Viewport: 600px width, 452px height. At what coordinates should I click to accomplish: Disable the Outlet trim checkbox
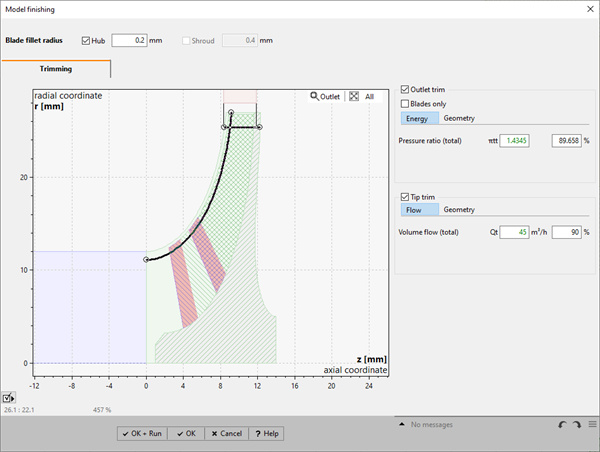click(x=405, y=89)
